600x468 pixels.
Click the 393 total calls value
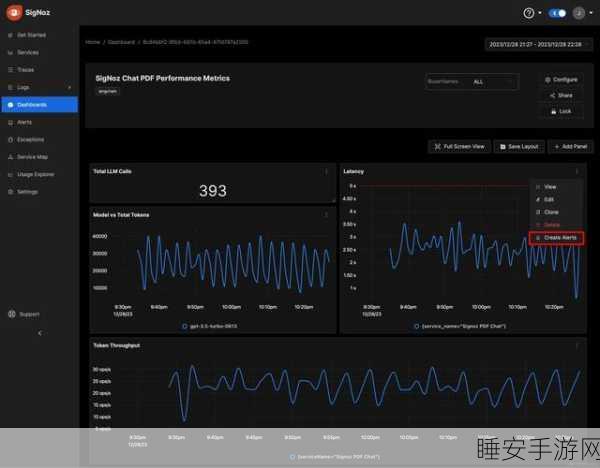[213, 191]
